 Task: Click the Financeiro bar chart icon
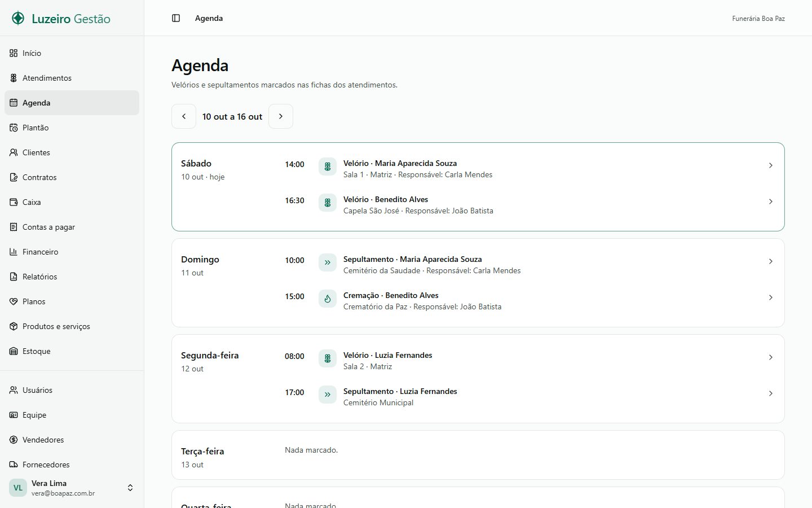pos(14,252)
